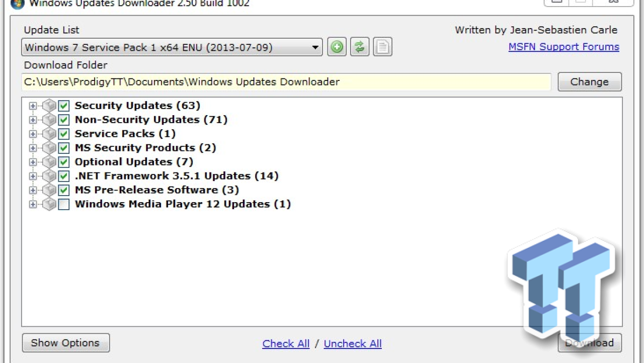This screenshot has width=644, height=363.
Task: Uncheck the Non-Security Updates checkbox
Action: (63, 120)
